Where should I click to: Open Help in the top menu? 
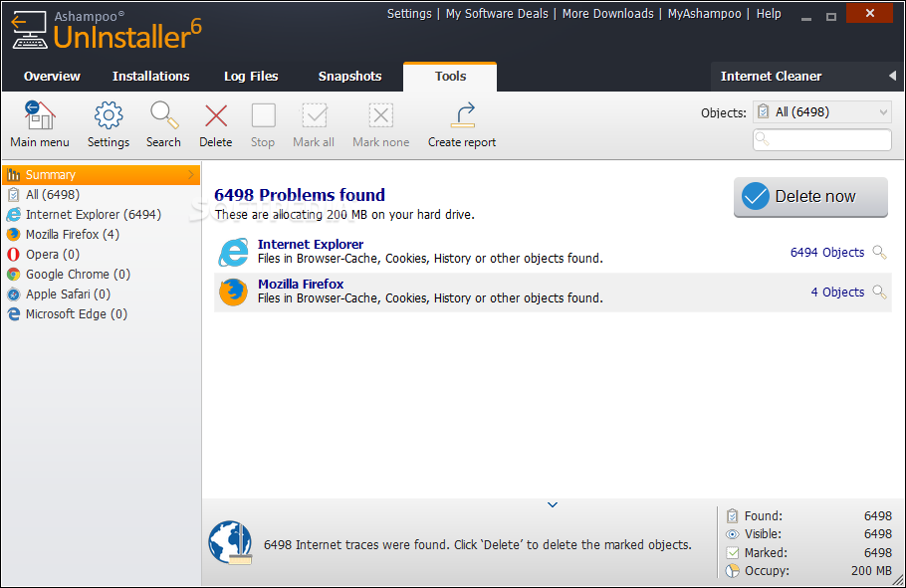769,13
